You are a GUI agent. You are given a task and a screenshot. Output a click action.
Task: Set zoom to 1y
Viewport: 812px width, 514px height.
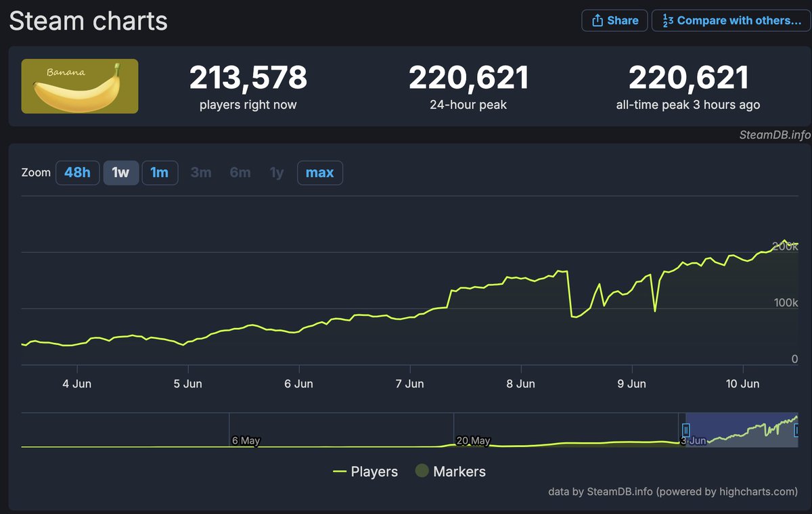277,172
